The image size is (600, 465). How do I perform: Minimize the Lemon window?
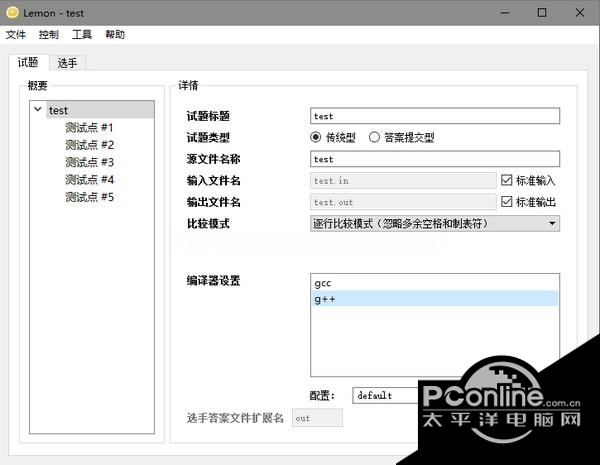pyautogui.click(x=505, y=13)
